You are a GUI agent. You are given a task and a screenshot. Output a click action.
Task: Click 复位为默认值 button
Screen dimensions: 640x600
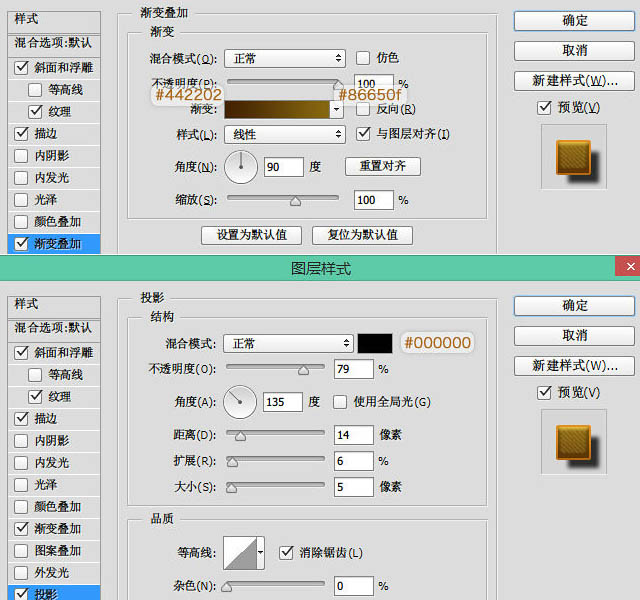(362, 235)
